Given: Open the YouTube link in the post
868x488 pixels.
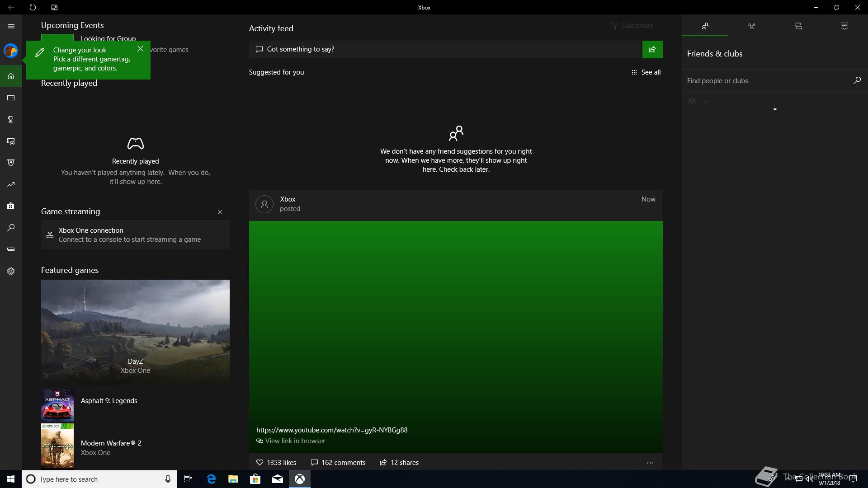Looking at the screenshot, I should [332, 430].
